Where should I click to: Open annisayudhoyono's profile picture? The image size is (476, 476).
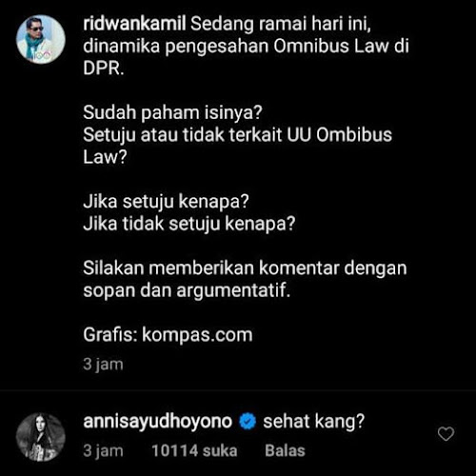point(41,437)
